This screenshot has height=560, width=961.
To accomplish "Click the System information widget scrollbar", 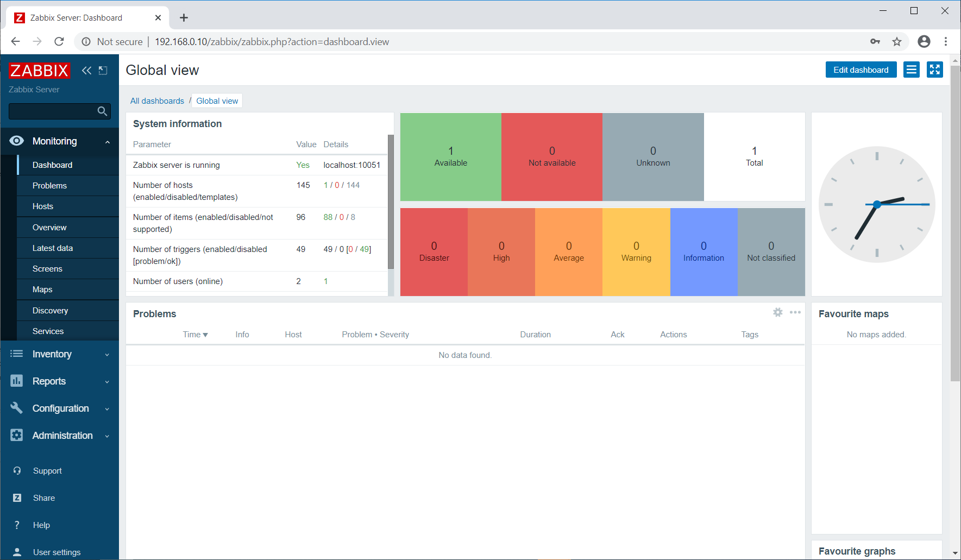I will pos(391,202).
